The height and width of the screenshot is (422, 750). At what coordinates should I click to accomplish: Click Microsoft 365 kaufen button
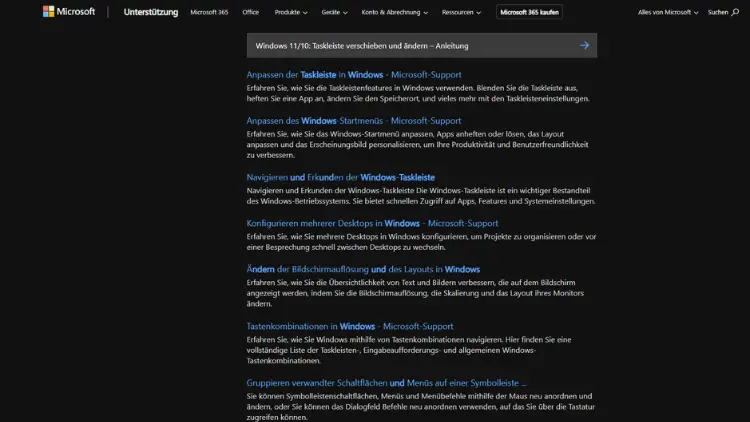[x=529, y=12]
